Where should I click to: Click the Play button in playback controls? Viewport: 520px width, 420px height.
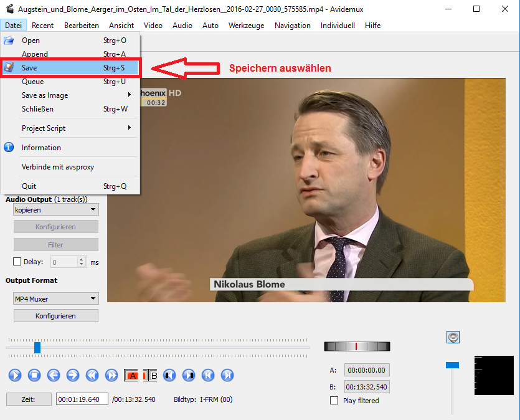15,375
